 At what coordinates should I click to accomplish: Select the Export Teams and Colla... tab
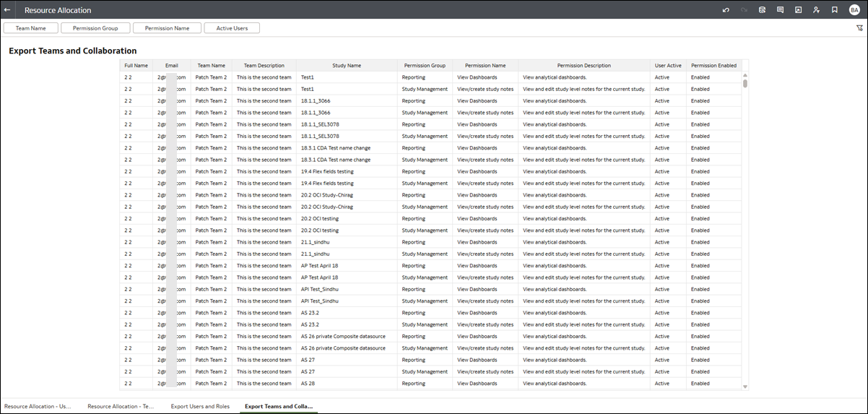click(x=278, y=406)
